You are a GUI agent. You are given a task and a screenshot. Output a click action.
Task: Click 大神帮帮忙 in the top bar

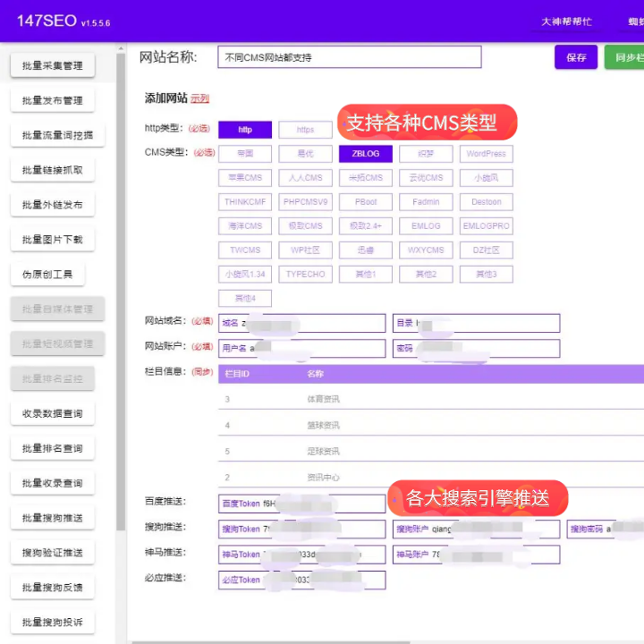(566, 21)
